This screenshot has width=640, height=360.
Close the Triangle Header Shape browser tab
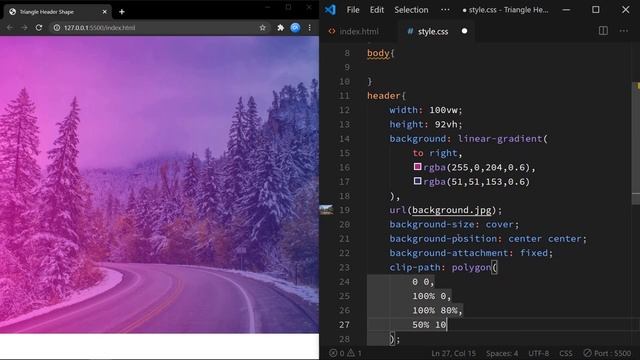(x=104, y=12)
